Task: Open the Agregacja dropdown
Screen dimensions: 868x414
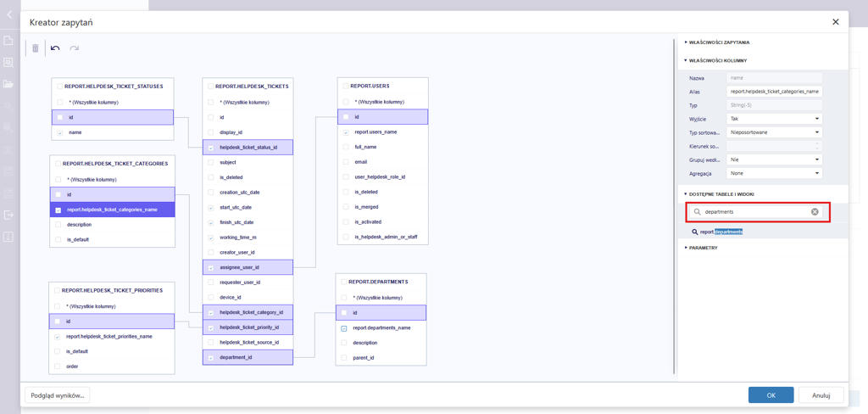Action: (775, 173)
